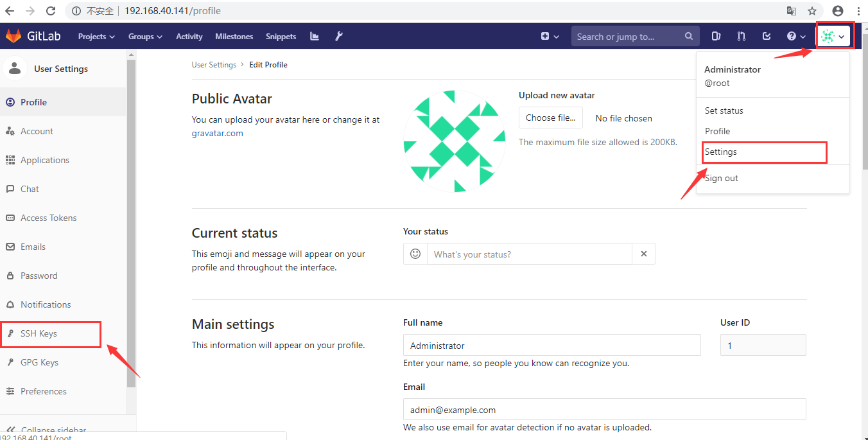868x440 pixels.
Task: Click the Search or jump to field
Action: point(628,37)
